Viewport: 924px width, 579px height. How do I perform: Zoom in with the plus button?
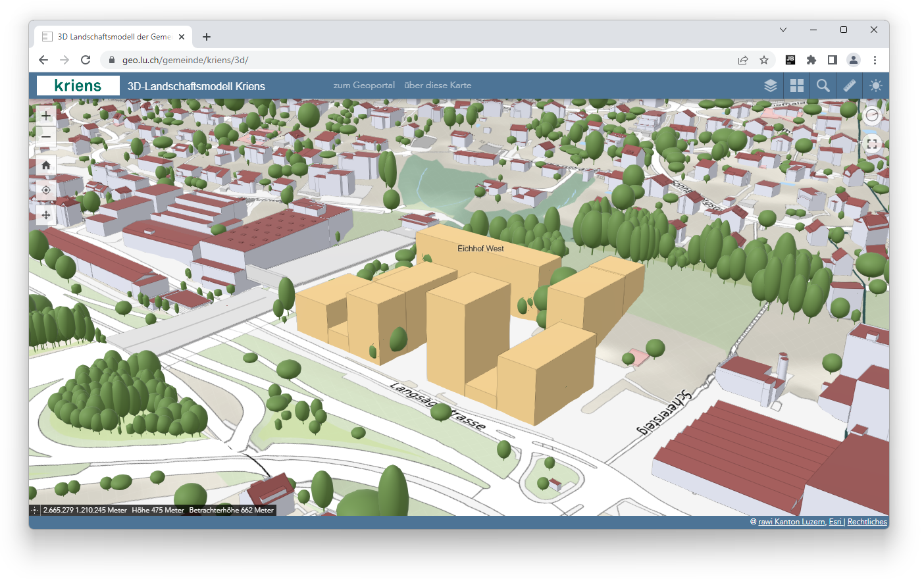pyautogui.click(x=46, y=116)
